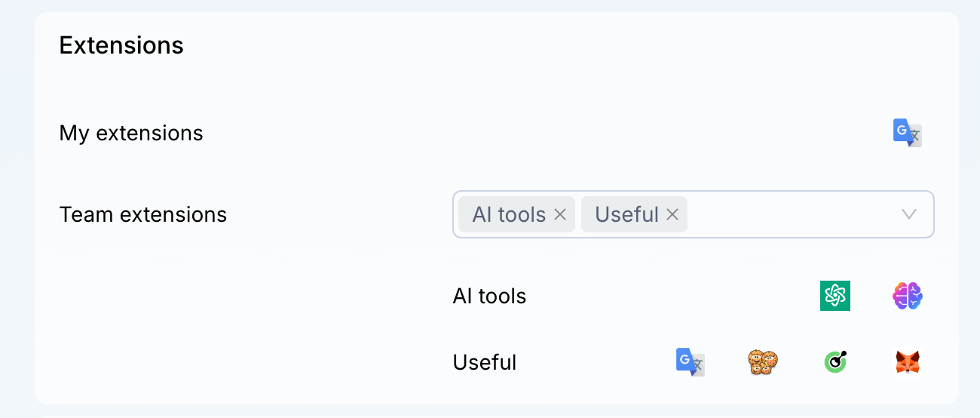Open the Google Translate icon in My extensions
The image size is (980, 418).
click(x=908, y=133)
